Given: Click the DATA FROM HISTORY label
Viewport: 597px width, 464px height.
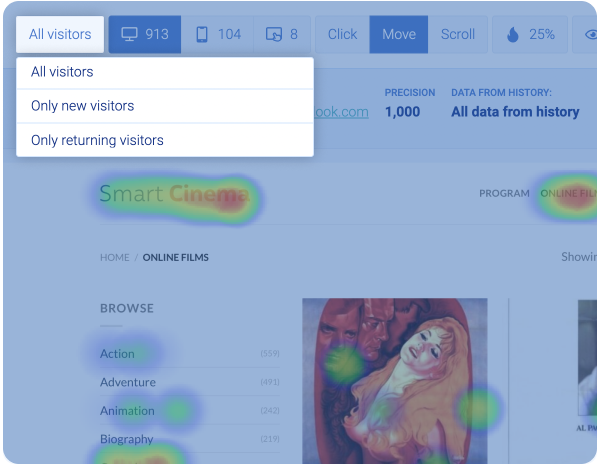Looking at the screenshot, I should point(501,92).
